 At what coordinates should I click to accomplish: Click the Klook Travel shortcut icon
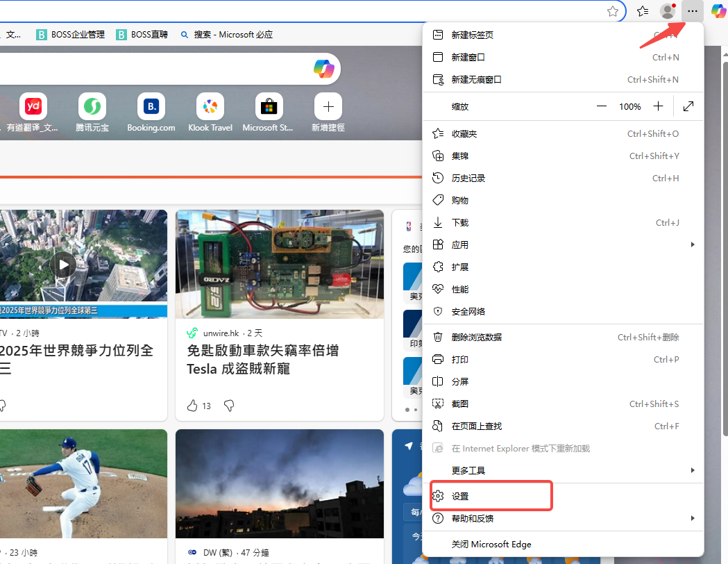click(210, 107)
